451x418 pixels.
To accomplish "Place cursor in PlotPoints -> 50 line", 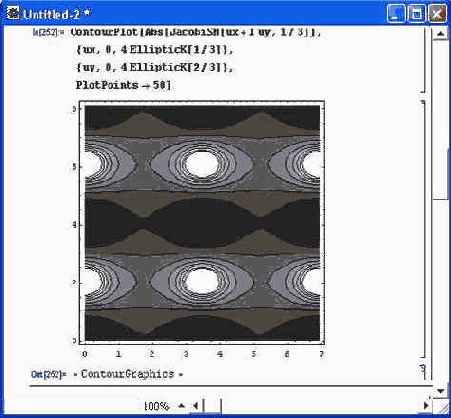I will (123, 85).
